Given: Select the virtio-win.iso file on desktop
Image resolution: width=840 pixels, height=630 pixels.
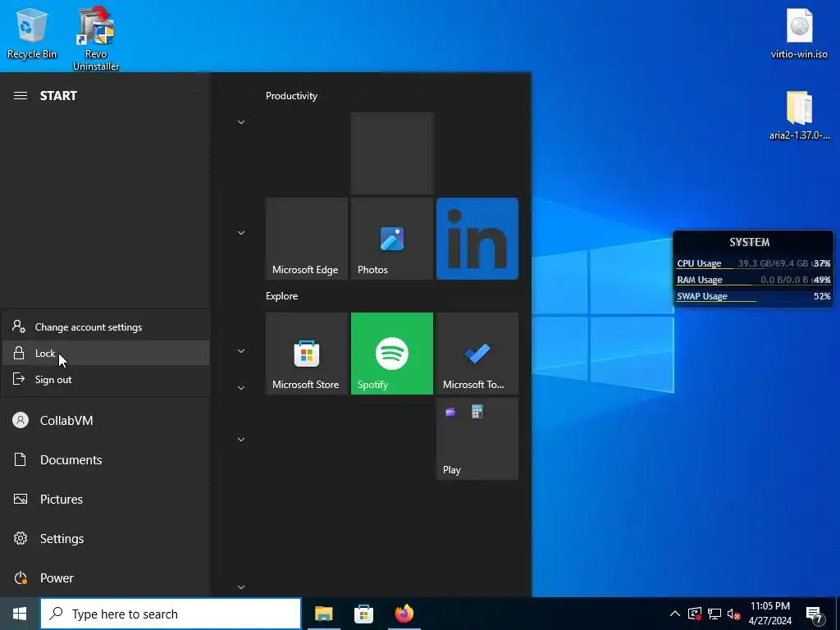Looking at the screenshot, I should pos(799,32).
